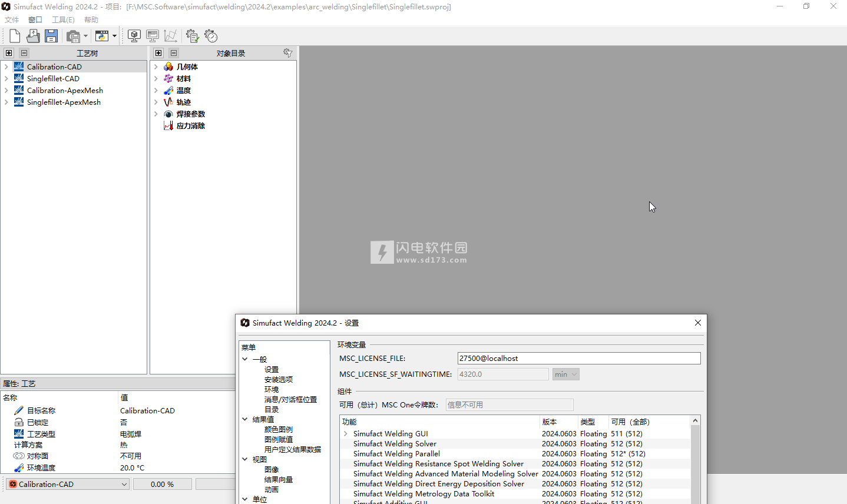Click the results view monitor icon

pyautogui.click(x=153, y=37)
